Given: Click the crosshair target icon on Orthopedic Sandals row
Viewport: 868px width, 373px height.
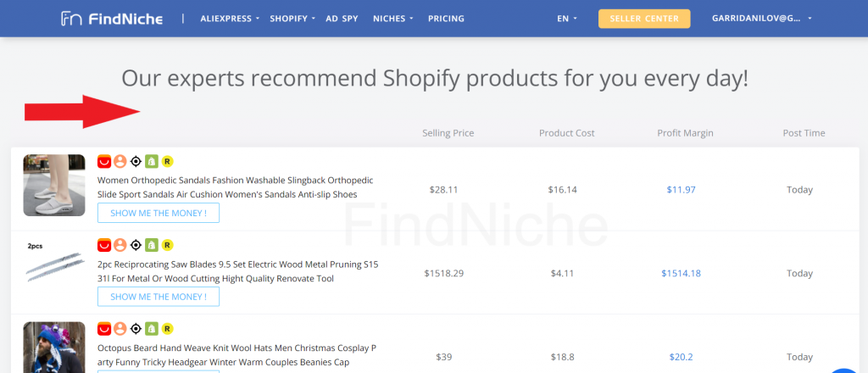Looking at the screenshot, I should coord(136,162).
